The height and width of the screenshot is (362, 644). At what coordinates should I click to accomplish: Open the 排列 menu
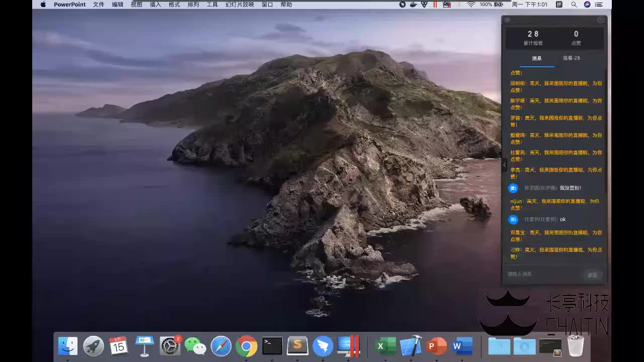(193, 5)
